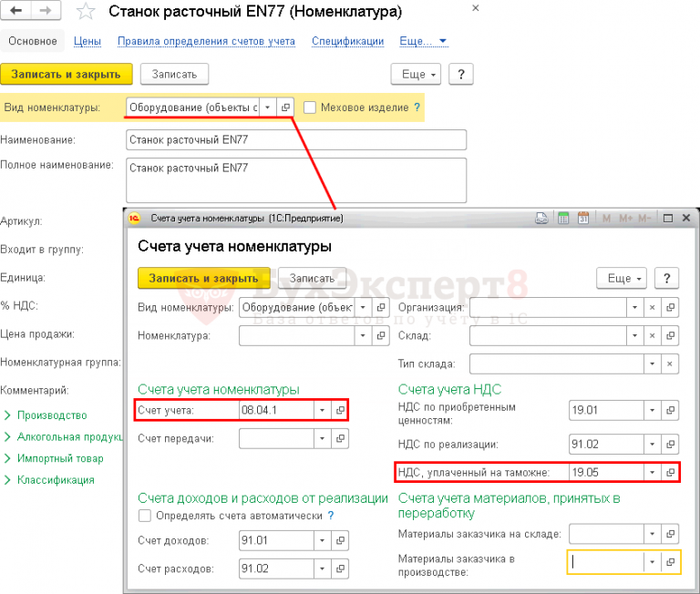Expand the Тип склада dropdown
Viewport: 700px width, 594px height.
[652, 364]
